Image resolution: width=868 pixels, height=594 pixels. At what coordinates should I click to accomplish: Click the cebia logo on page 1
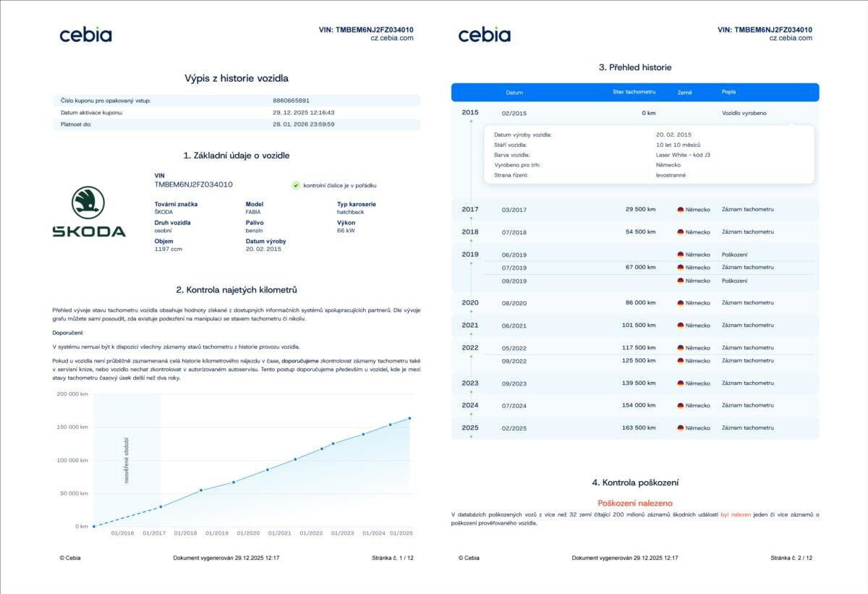(x=85, y=34)
